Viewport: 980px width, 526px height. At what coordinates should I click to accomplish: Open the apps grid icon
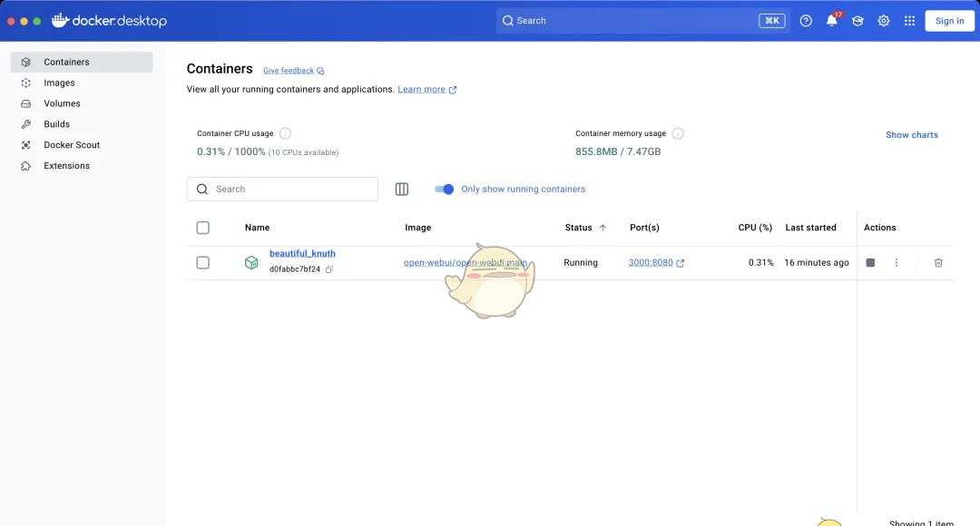[x=909, y=21]
